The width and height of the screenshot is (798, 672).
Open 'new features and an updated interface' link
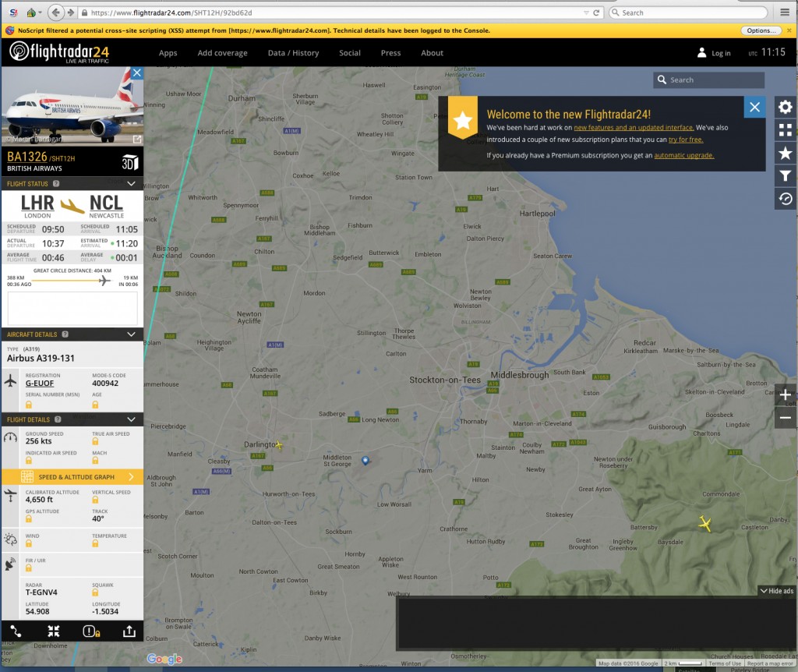pyautogui.click(x=634, y=128)
